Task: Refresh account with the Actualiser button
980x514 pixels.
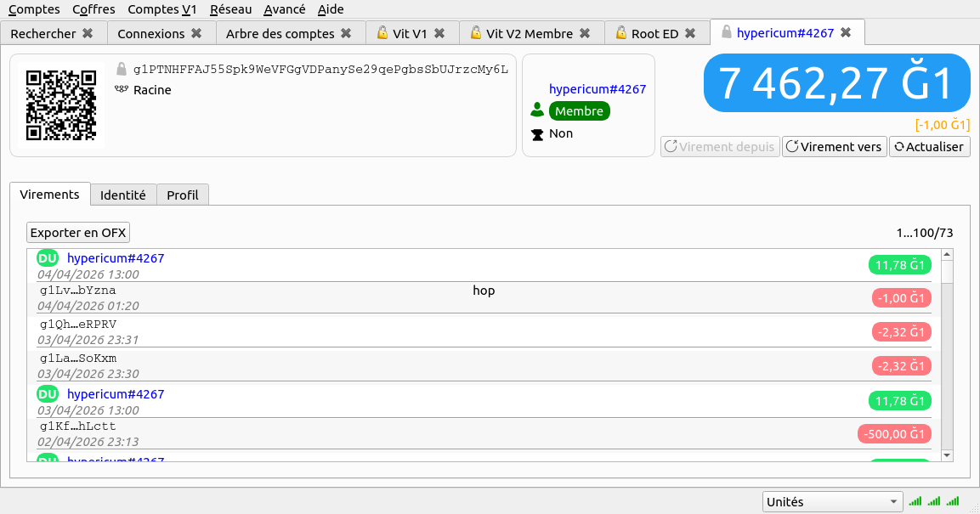Action: click(929, 146)
